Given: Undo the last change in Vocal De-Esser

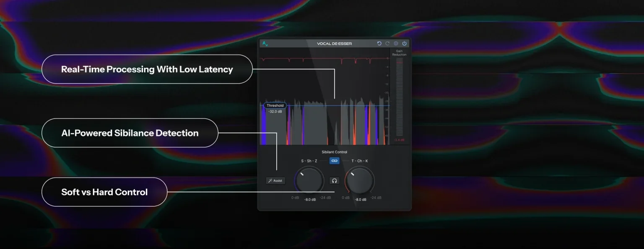Looking at the screenshot, I should (379, 44).
